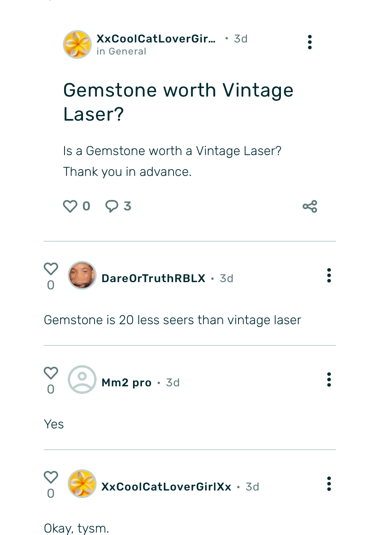The width and height of the screenshot is (392, 535).
Task: Open three-dot menu on DareOrTruthRBLX's reply
Action: pyautogui.click(x=329, y=275)
